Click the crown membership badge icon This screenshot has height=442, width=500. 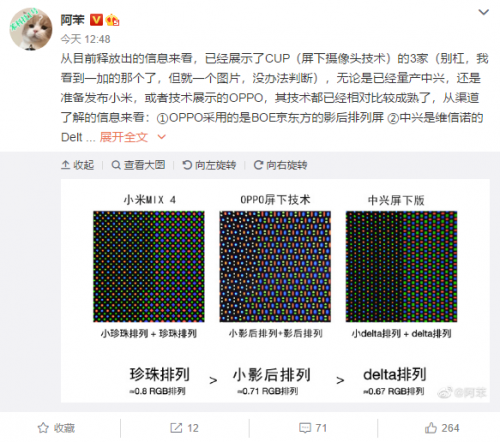[x=113, y=20]
